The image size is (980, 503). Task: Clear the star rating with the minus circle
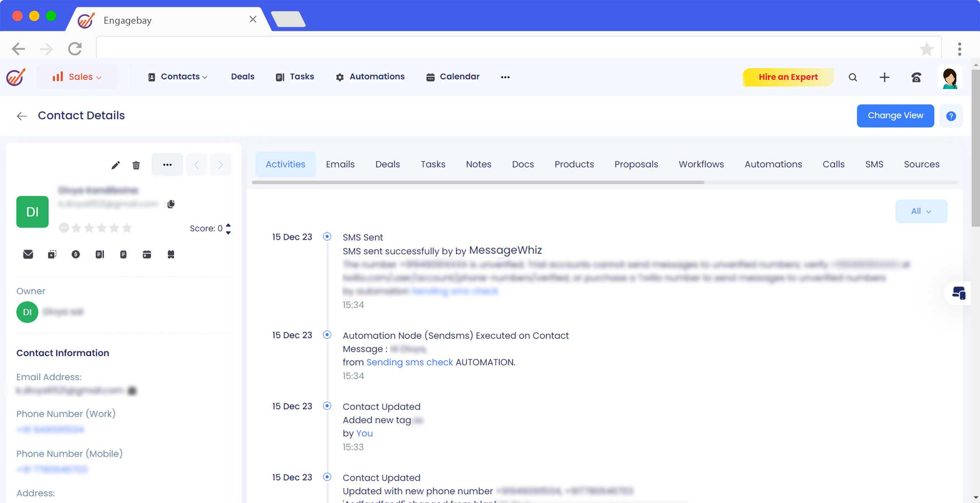pyautogui.click(x=64, y=228)
